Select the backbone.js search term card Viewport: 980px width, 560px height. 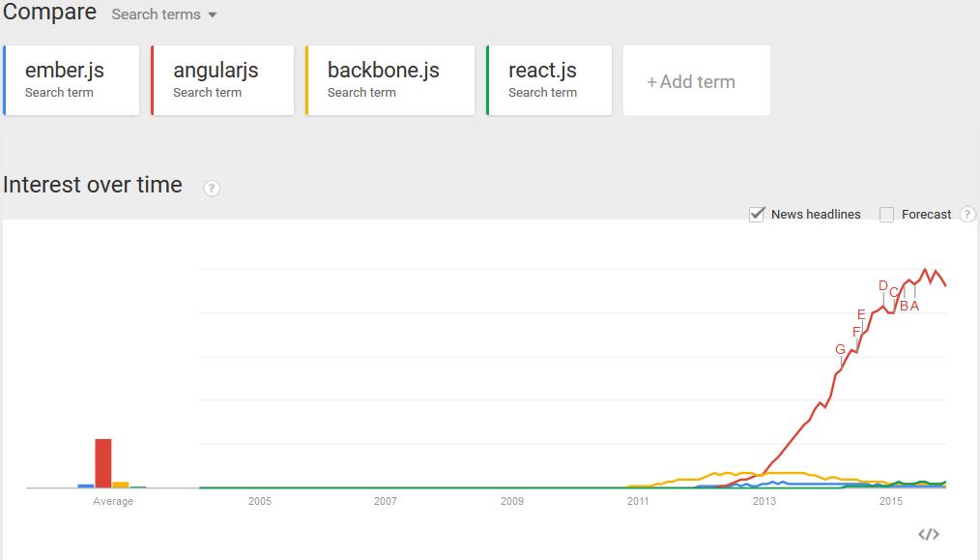[390, 80]
